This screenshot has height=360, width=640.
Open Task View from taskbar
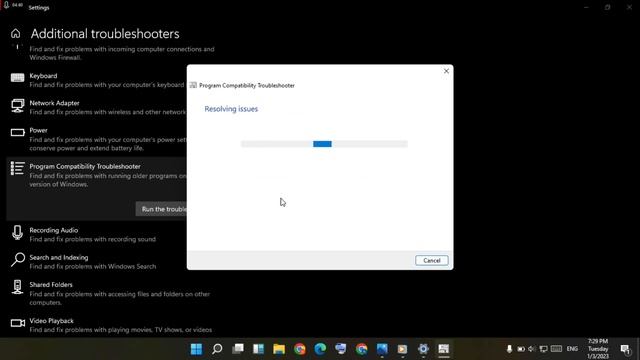(238, 349)
